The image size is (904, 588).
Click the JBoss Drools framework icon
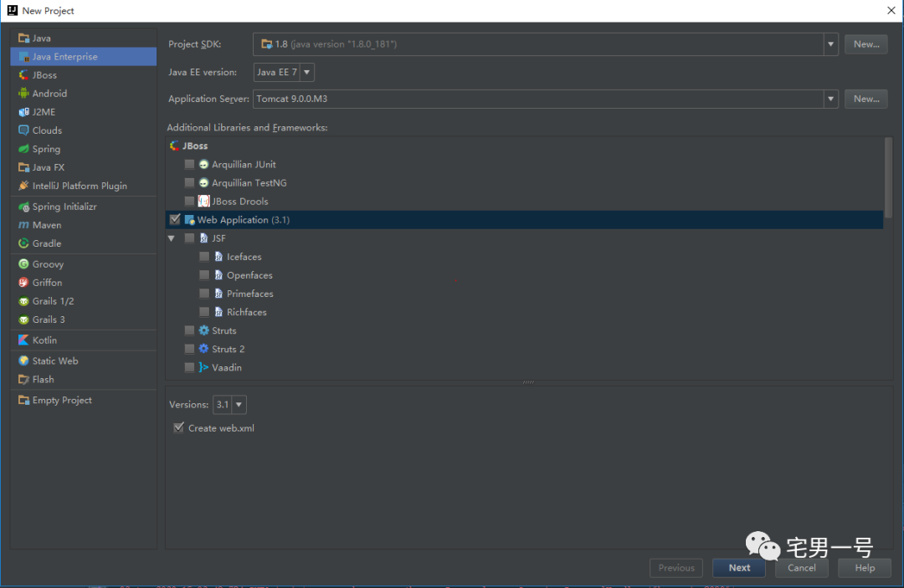click(x=203, y=201)
